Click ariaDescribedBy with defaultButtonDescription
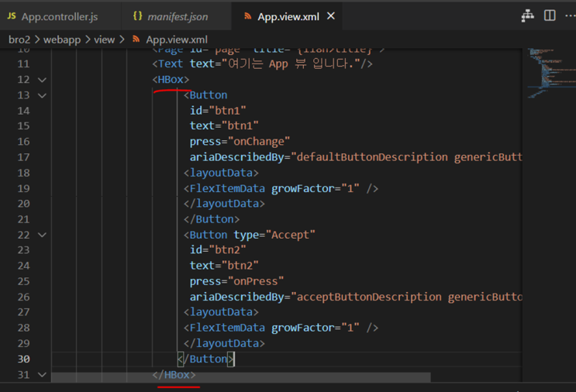This screenshot has height=392, width=576. [x=356, y=157]
